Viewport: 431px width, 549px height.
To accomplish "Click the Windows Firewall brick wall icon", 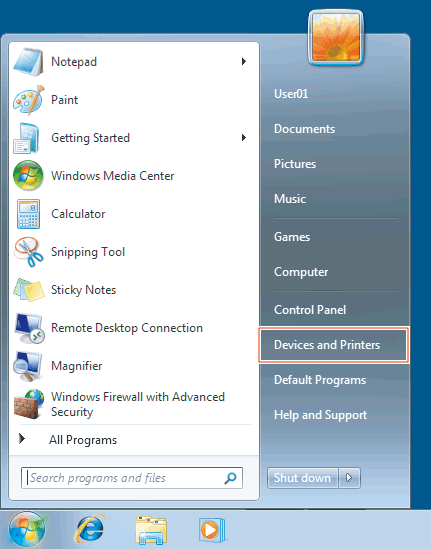I will pyautogui.click(x=29, y=404).
